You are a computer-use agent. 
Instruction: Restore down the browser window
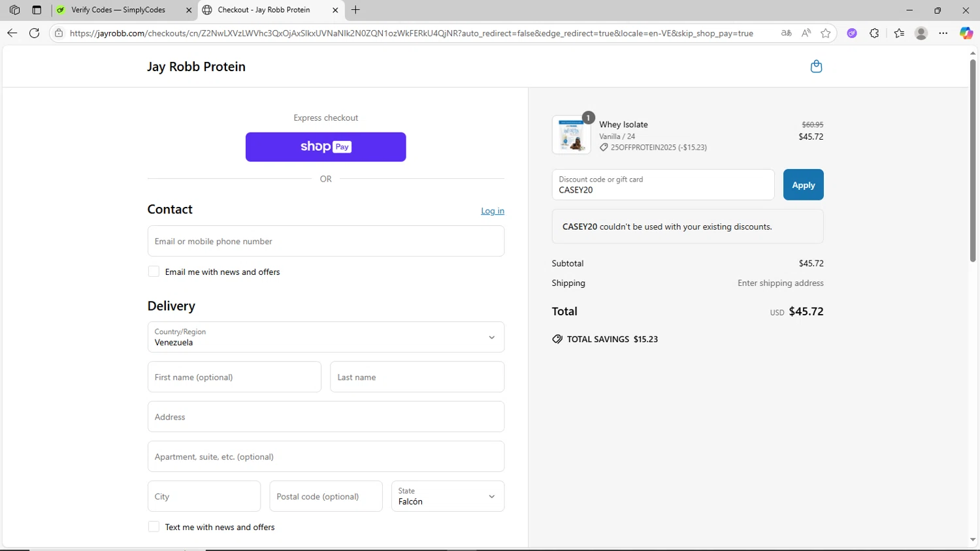pyautogui.click(x=938, y=10)
